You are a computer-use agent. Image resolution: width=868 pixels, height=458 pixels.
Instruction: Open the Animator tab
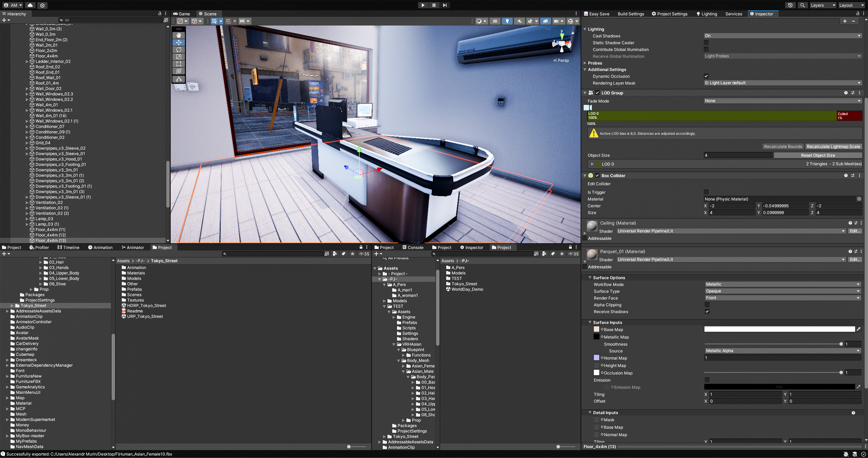pyautogui.click(x=132, y=247)
